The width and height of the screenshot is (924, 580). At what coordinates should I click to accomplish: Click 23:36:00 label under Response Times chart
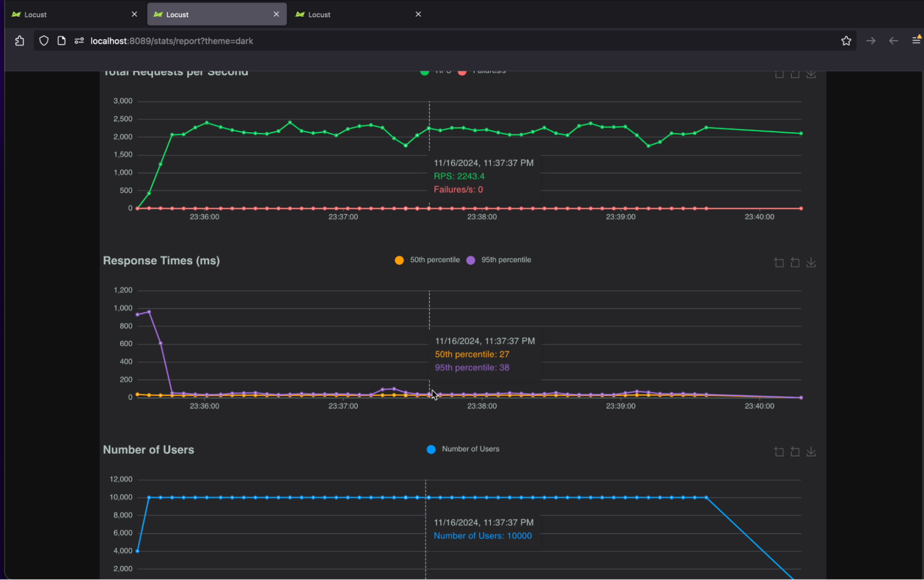204,406
